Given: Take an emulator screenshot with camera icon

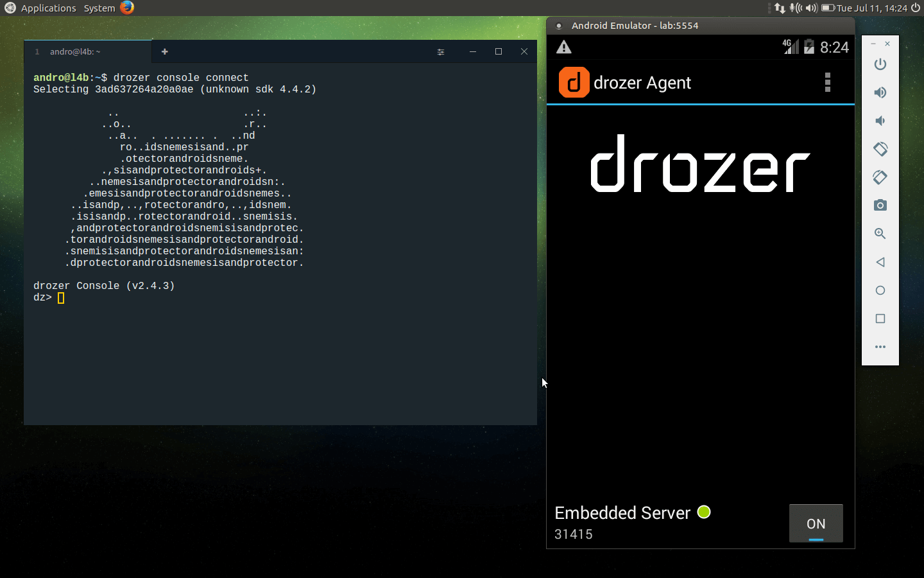Looking at the screenshot, I should coord(880,206).
